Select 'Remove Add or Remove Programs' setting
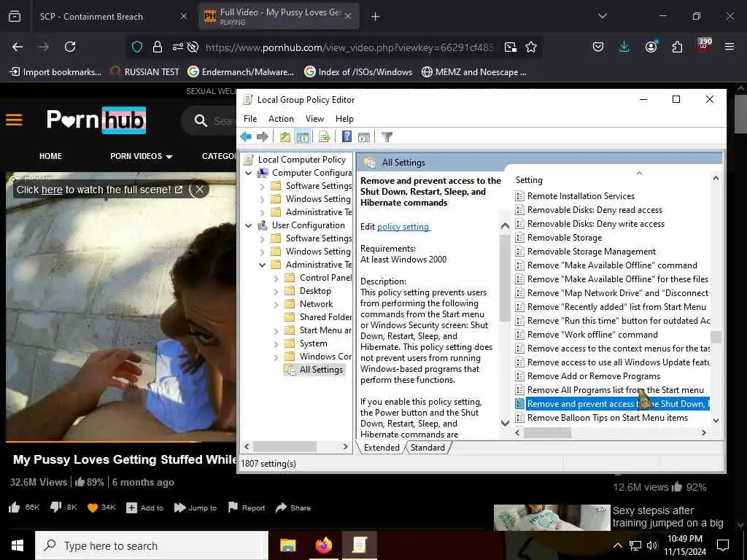 (x=594, y=376)
